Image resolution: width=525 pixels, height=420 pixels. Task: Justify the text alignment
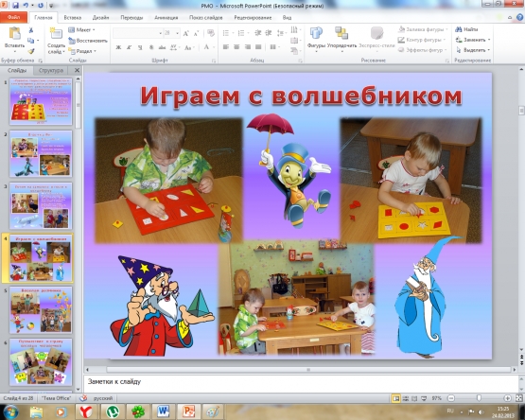[x=258, y=47]
